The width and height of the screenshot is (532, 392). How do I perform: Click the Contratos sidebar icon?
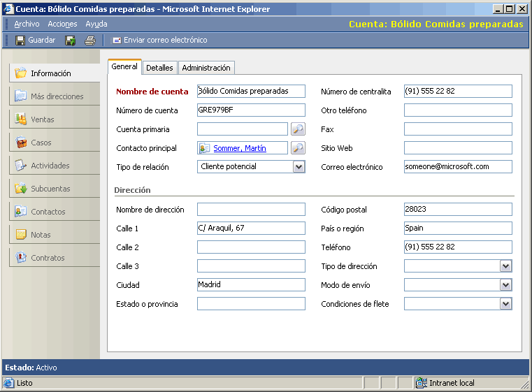21,257
